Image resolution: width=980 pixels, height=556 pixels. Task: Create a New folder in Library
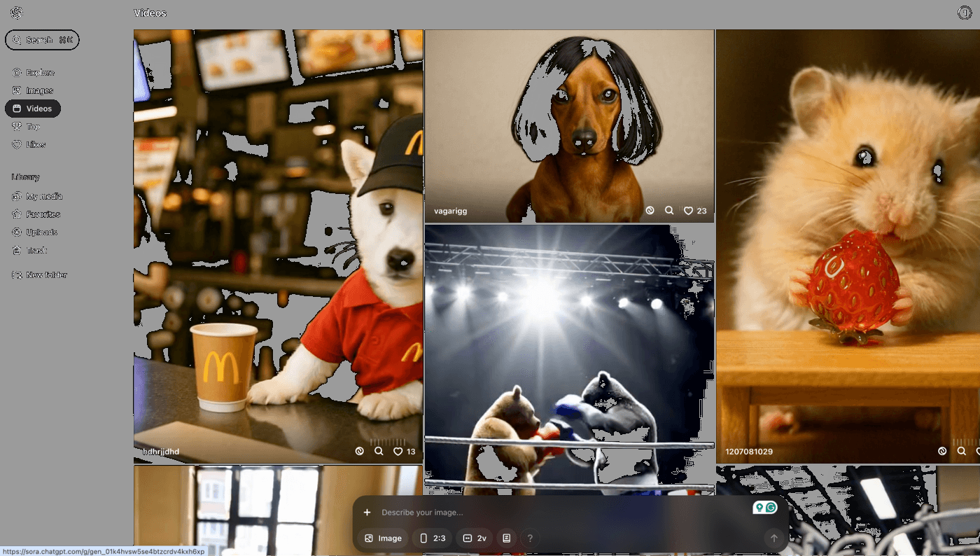(x=46, y=275)
